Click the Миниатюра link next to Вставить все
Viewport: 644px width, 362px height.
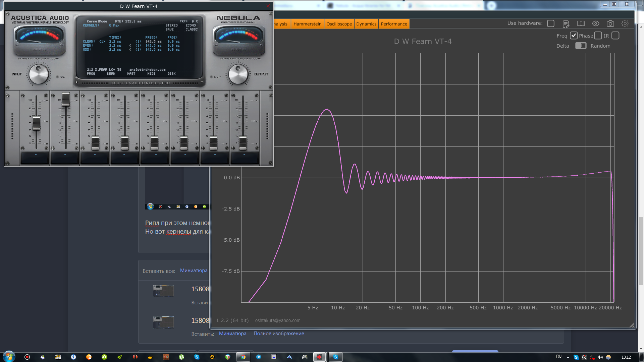(x=194, y=270)
